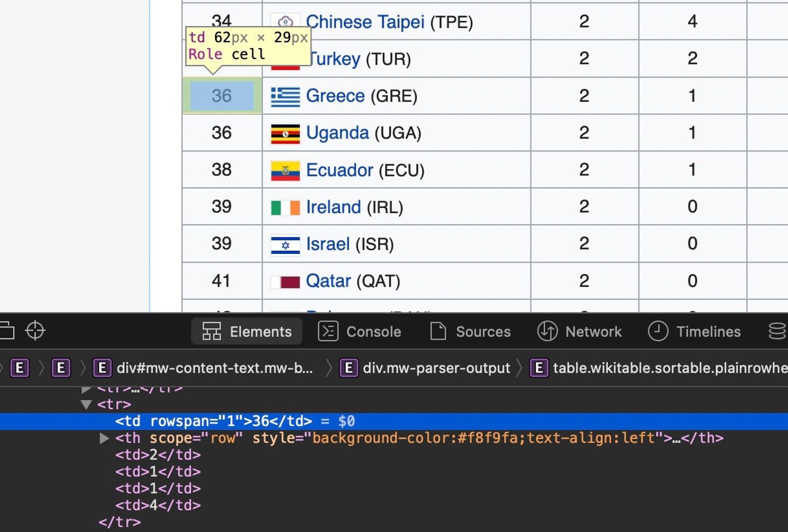The height and width of the screenshot is (532, 788).
Task: Switch to the Console tab
Action: pyautogui.click(x=360, y=331)
